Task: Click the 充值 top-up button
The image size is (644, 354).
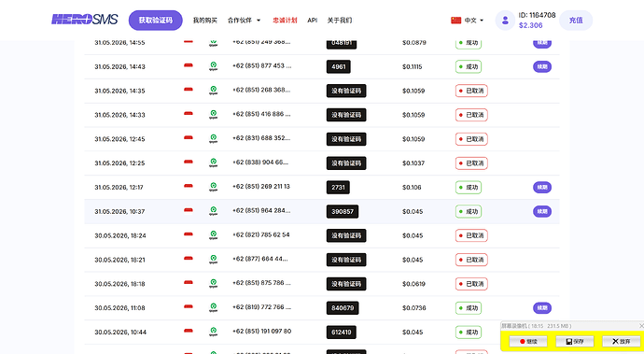Action: pyautogui.click(x=576, y=21)
